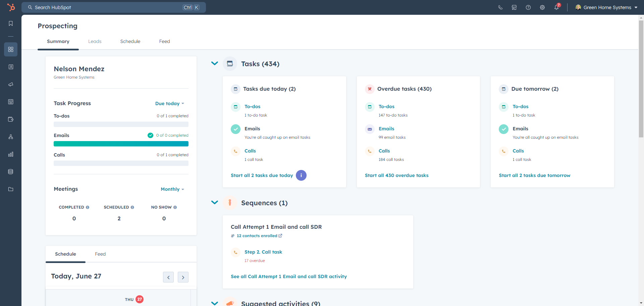Viewport: 644px width, 306px height.
Task: Click Start all 430 overdue tasks
Action: coord(396,175)
